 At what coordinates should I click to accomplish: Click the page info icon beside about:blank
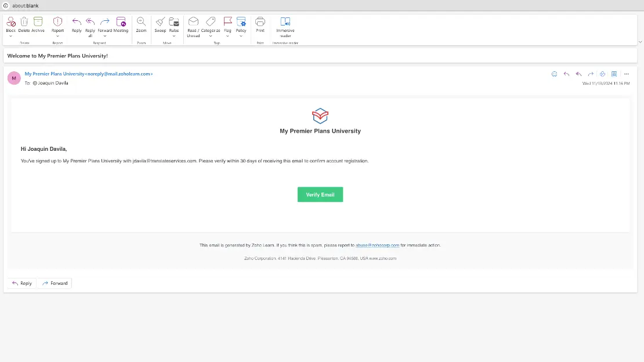(6, 6)
